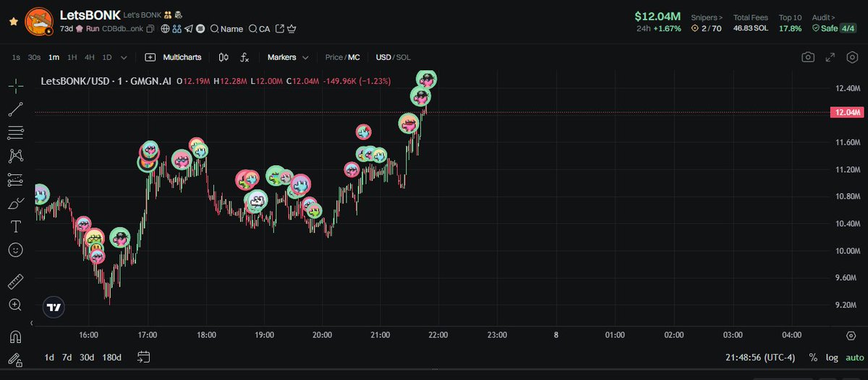The image size is (868, 380).
Task: Search token by CA
Action: coord(259,29)
